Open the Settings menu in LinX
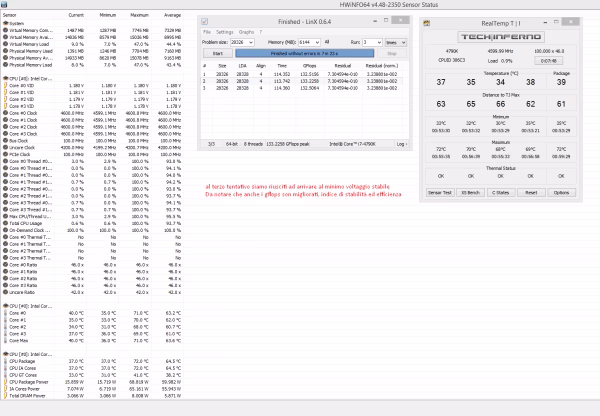600x416 pixels. [x=225, y=32]
